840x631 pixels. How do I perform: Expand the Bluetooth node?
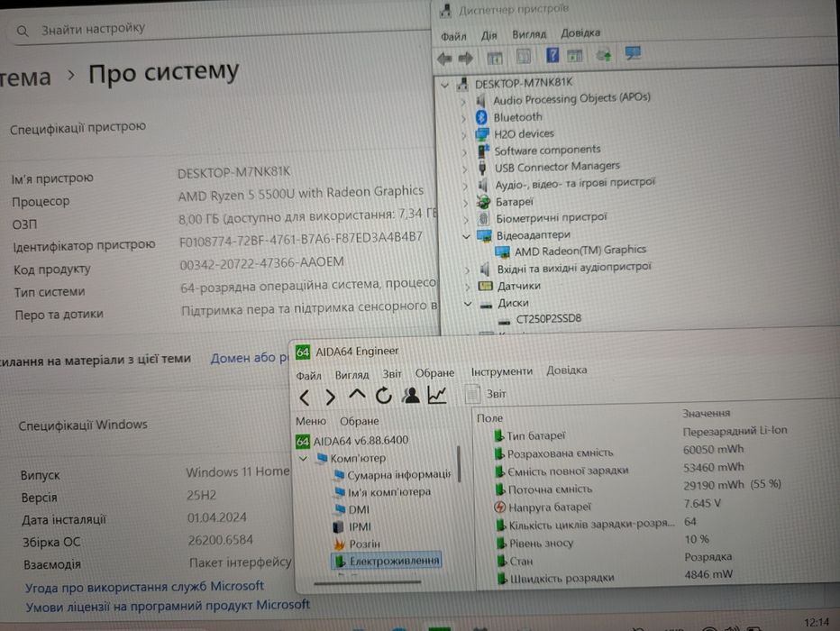463,118
